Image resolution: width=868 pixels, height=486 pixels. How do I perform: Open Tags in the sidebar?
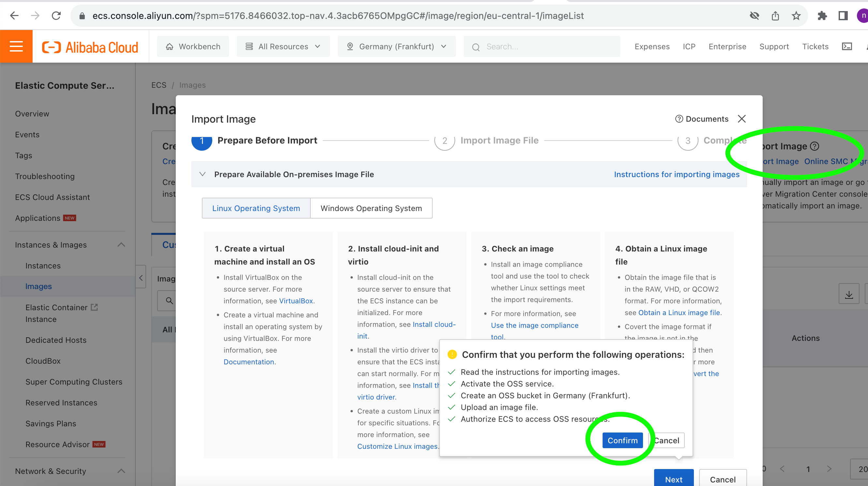point(23,155)
